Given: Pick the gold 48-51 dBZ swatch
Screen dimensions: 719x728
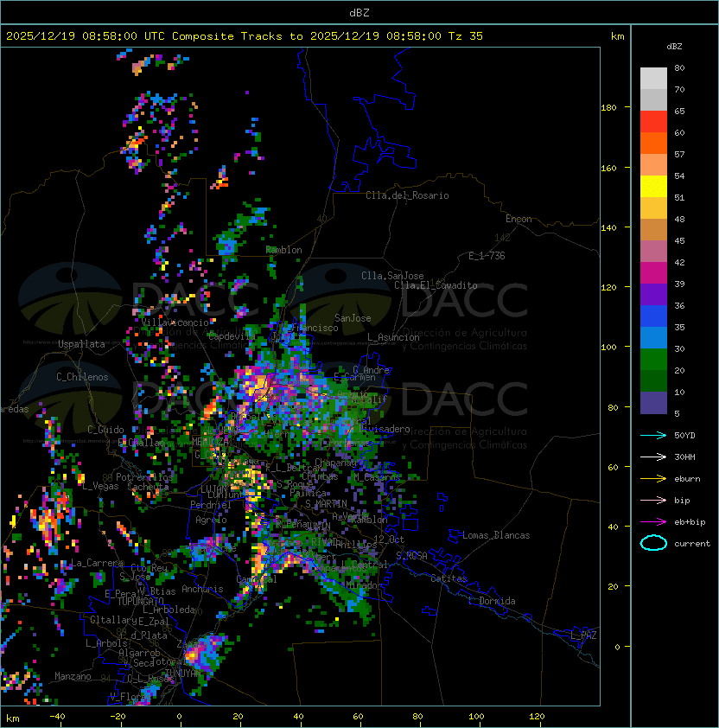Looking at the screenshot, I should (x=653, y=208).
